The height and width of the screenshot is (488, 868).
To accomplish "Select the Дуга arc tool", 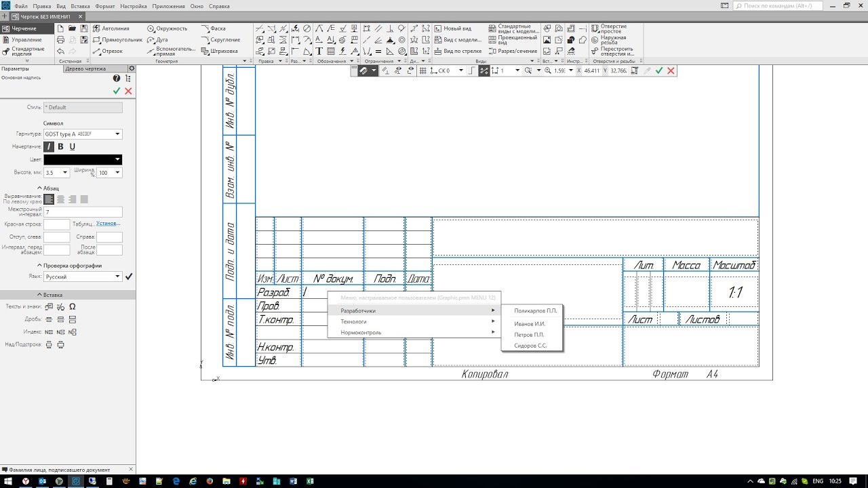I will click(158, 39).
